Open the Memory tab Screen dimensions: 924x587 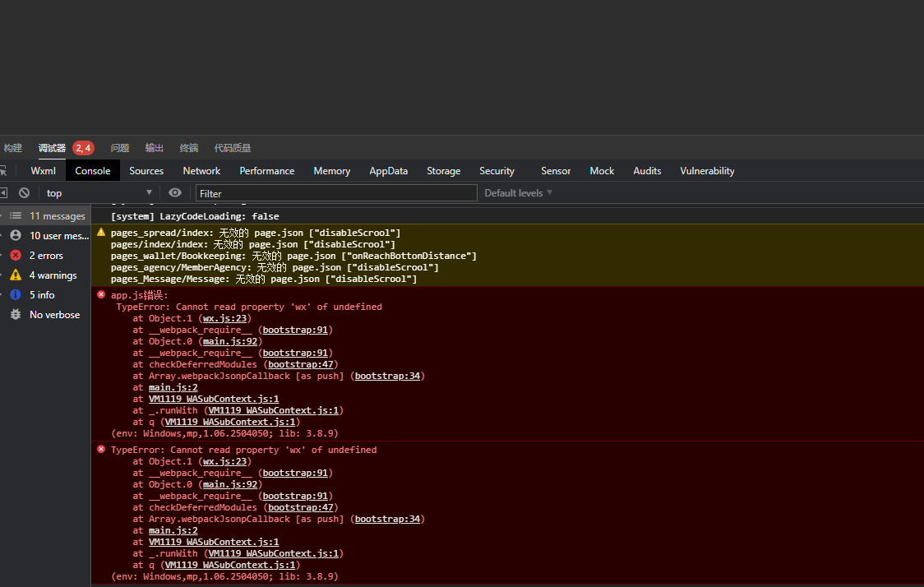[332, 171]
